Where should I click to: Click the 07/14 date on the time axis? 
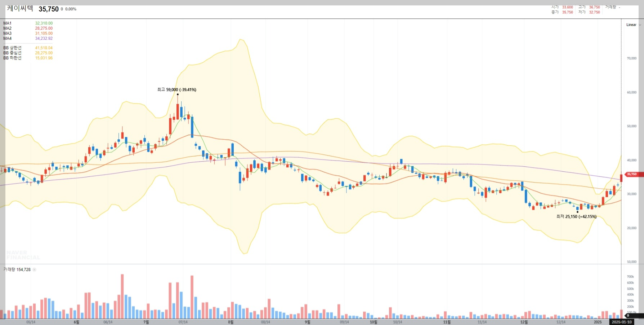183,322
